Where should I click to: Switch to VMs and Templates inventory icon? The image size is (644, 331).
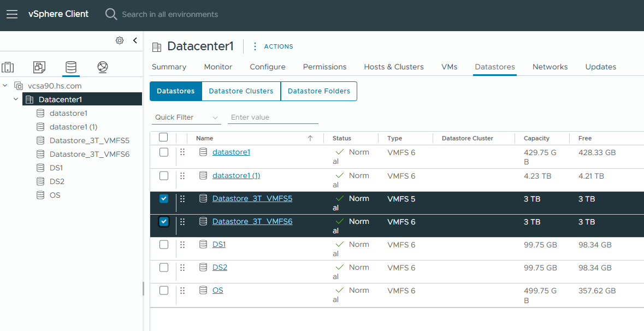tap(39, 67)
